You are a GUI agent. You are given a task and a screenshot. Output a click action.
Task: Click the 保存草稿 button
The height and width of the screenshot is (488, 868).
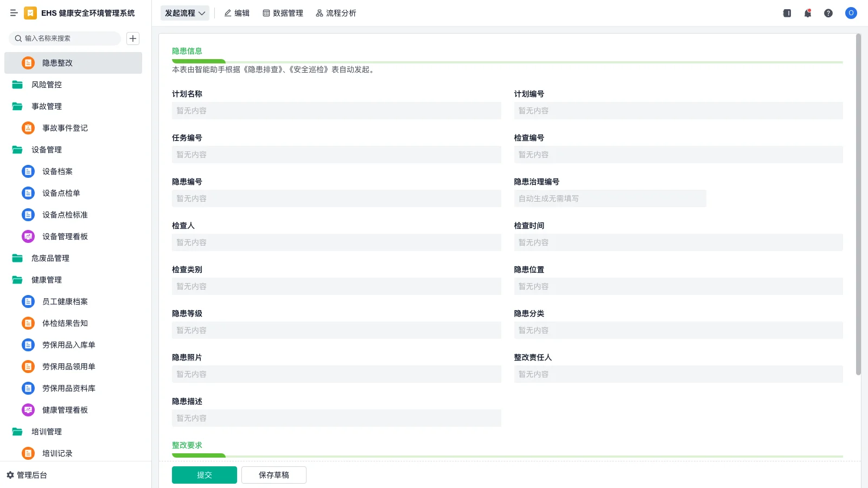[274, 475]
